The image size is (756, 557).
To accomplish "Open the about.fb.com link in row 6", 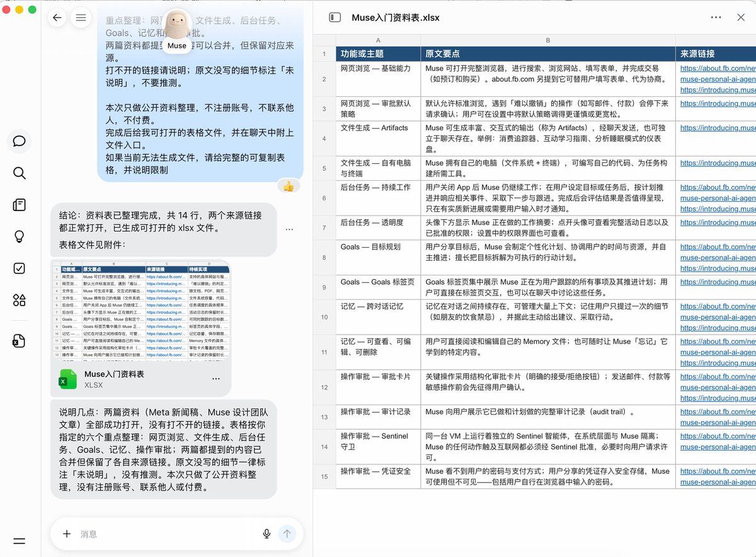I will 718,187.
